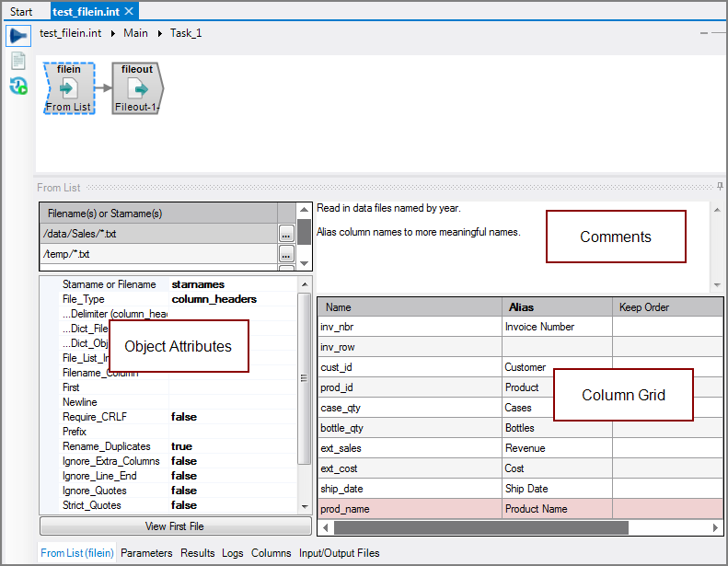
Task: Select the fileout node on the canvas
Action: click(138, 89)
